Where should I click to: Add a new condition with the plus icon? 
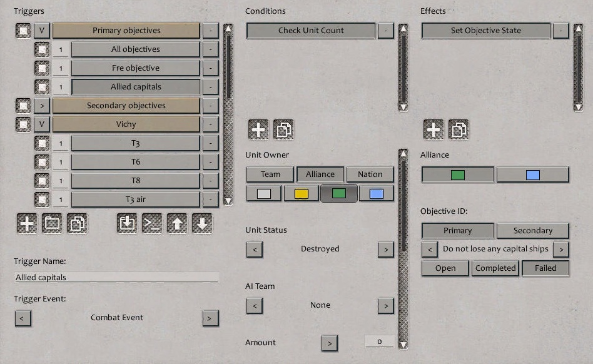tap(258, 129)
